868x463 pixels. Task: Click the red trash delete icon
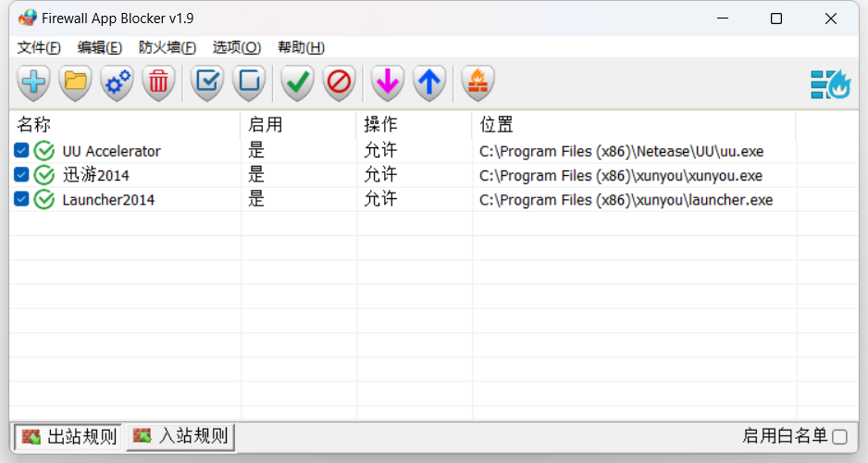(x=158, y=83)
